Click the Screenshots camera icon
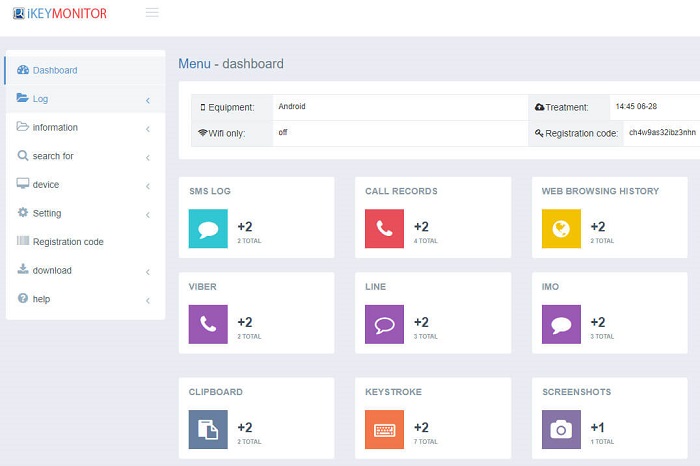This screenshot has height=466, width=700. coord(561,430)
